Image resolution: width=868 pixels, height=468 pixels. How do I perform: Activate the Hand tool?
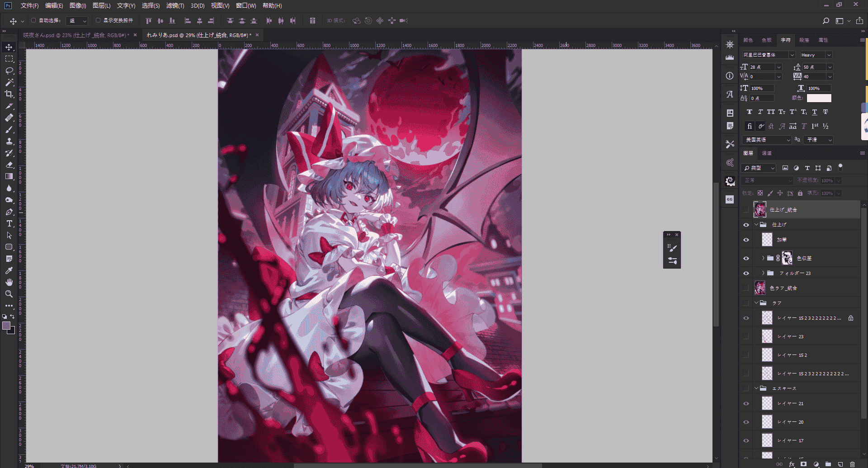[x=9, y=282]
